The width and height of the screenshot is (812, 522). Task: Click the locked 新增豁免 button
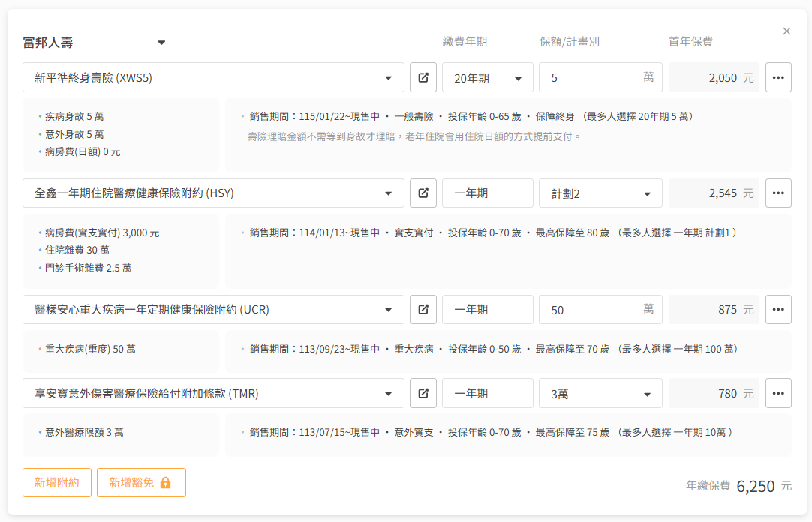[141, 483]
